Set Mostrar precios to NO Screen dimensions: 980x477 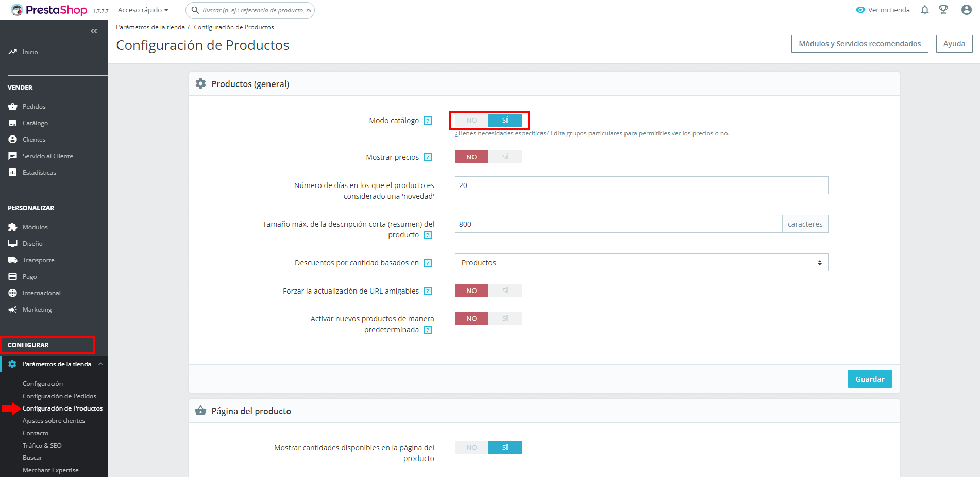point(471,157)
